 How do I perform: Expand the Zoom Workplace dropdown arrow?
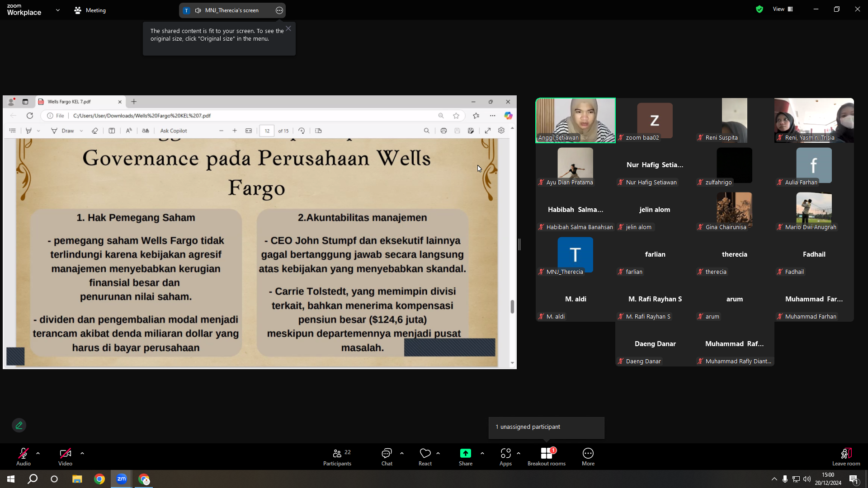point(57,10)
